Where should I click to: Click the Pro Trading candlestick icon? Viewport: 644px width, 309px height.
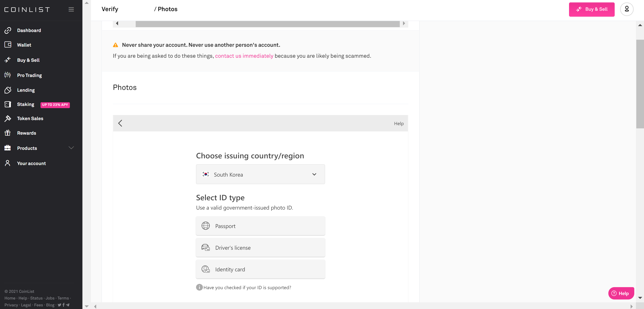point(8,75)
